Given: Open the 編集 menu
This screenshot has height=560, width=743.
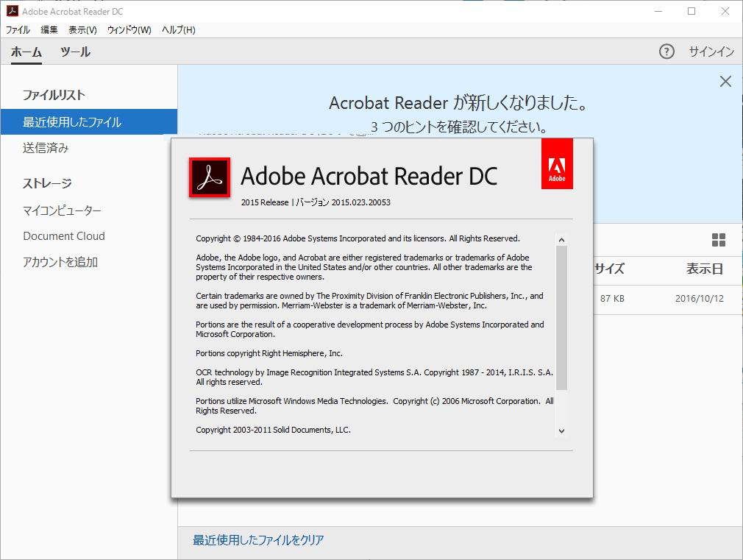Looking at the screenshot, I should 49,30.
